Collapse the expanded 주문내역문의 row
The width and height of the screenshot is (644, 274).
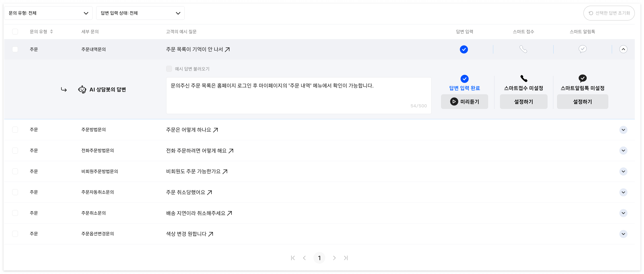click(623, 49)
